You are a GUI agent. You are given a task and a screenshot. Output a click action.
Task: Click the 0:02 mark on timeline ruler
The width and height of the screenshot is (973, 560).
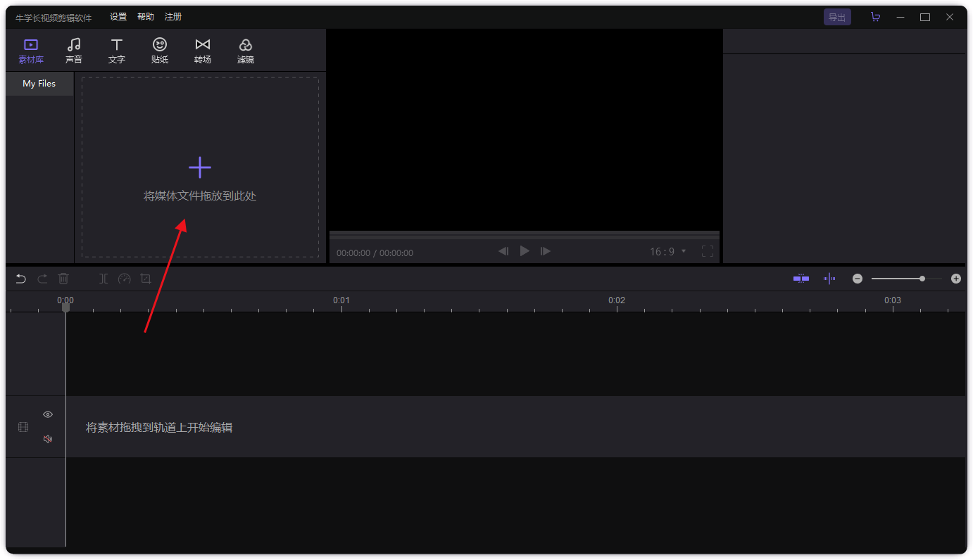point(617,300)
